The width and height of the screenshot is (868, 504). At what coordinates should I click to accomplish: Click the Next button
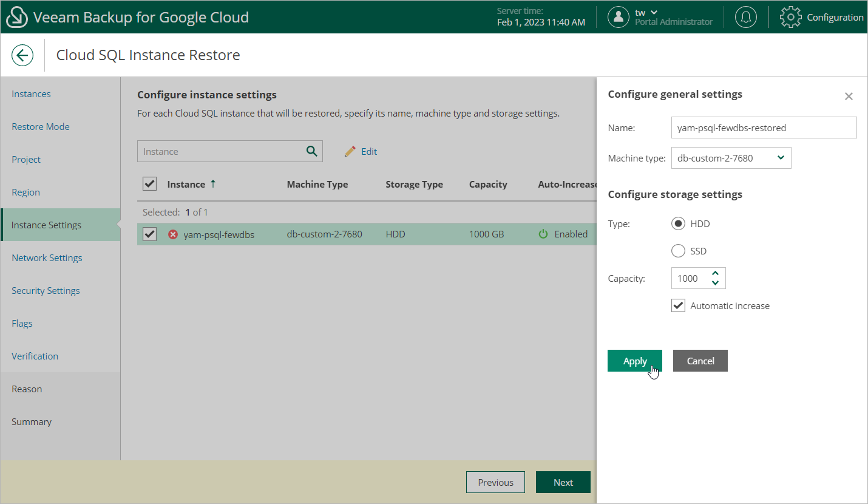tap(563, 482)
